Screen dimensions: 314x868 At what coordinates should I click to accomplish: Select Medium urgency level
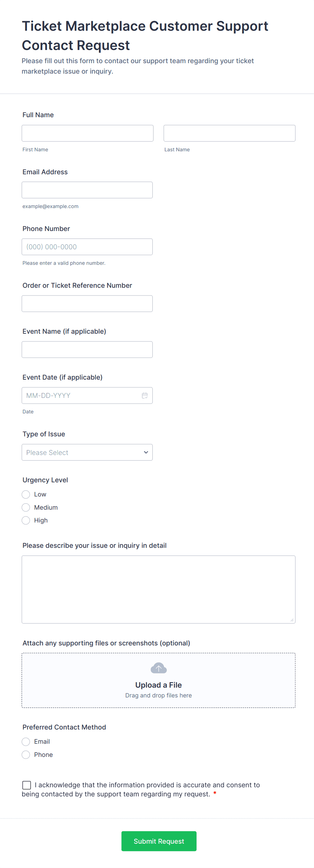coord(26,507)
